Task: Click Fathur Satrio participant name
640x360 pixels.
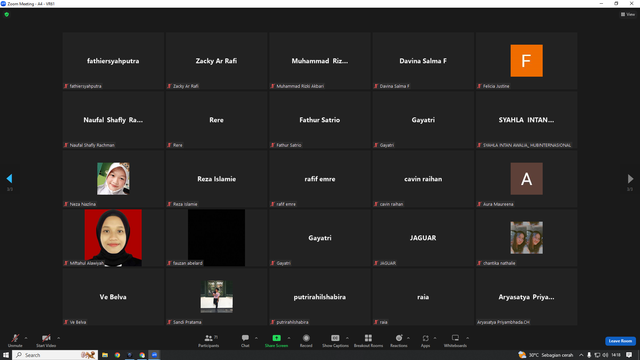Action: point(320,120)
